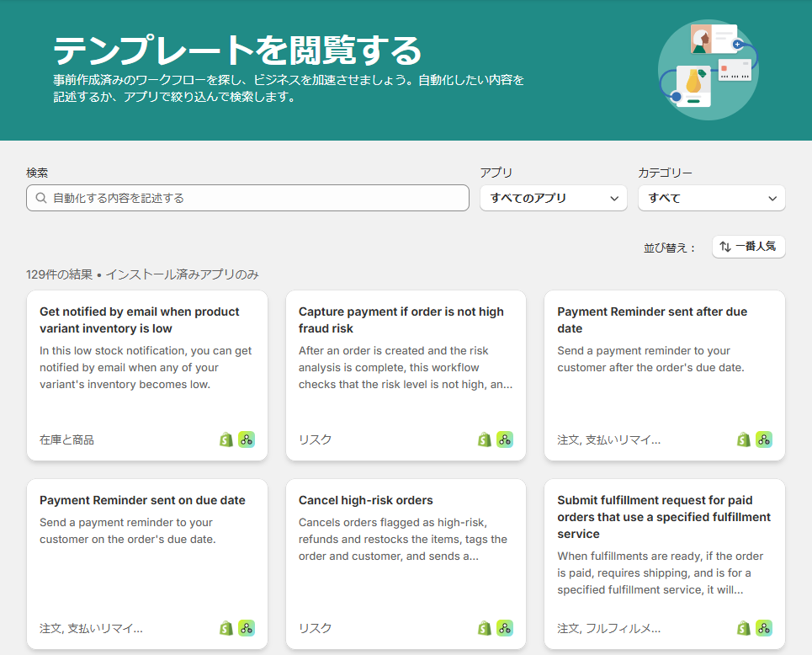Click the 検索 label above the search box
The image size is (812, 655).
click(37, 173)
